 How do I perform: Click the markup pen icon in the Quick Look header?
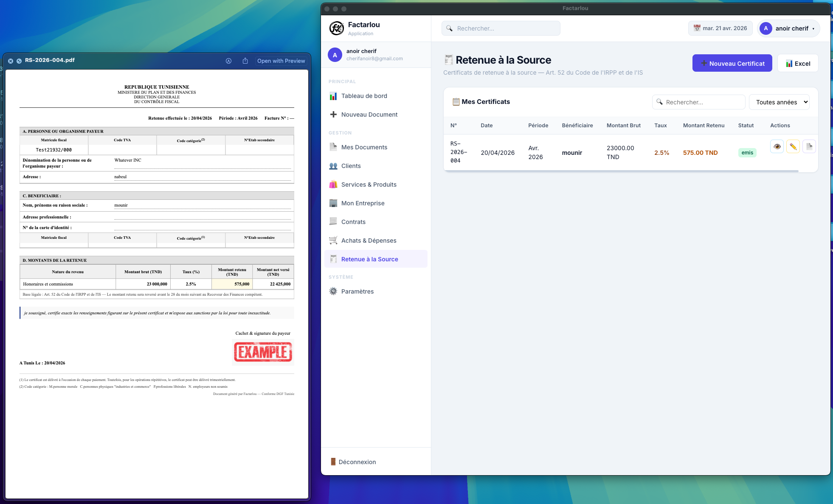click(x=228, y=61)
